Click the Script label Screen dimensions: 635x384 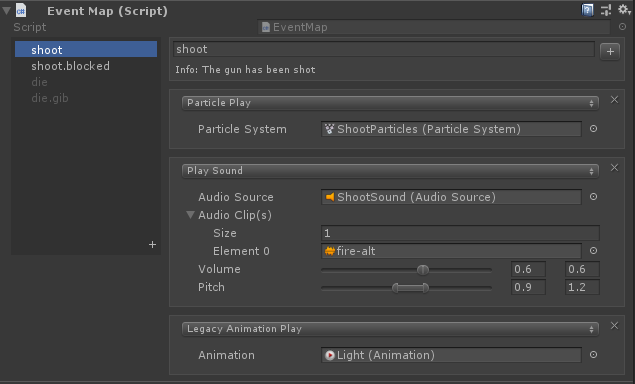coord(30,27)
